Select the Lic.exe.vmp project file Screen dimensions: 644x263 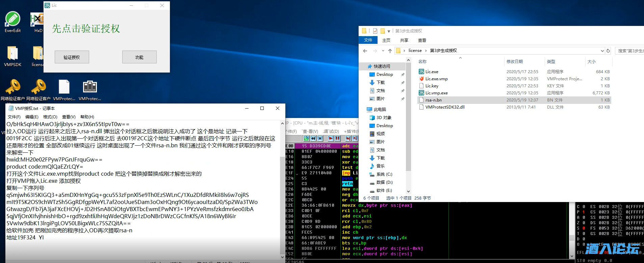click(514, 79)
